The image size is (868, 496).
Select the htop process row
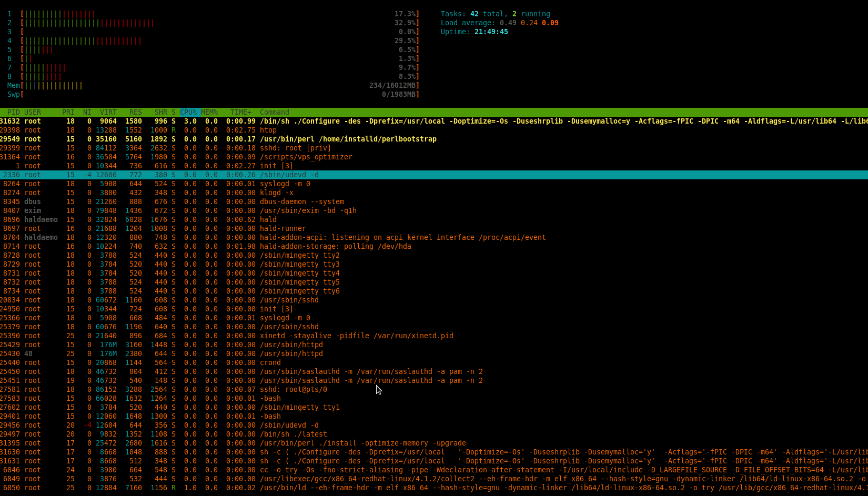268,130
